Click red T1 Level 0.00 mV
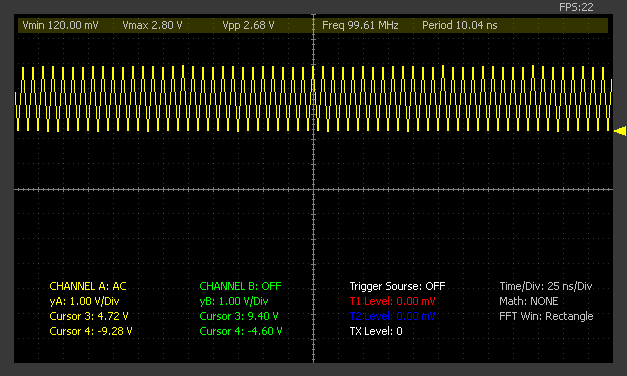This screenshot has height=376, width=627. [392, 301]
